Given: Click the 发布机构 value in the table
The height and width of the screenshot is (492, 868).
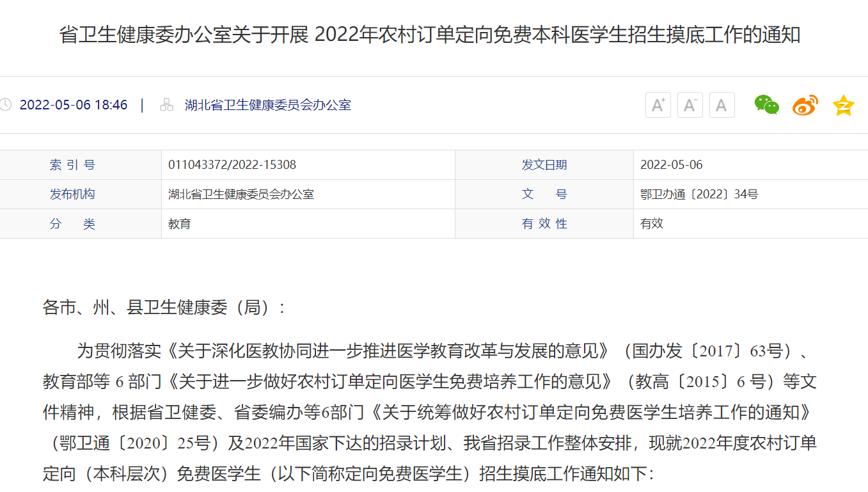Looking at the screenshot, I should point(241,194).
